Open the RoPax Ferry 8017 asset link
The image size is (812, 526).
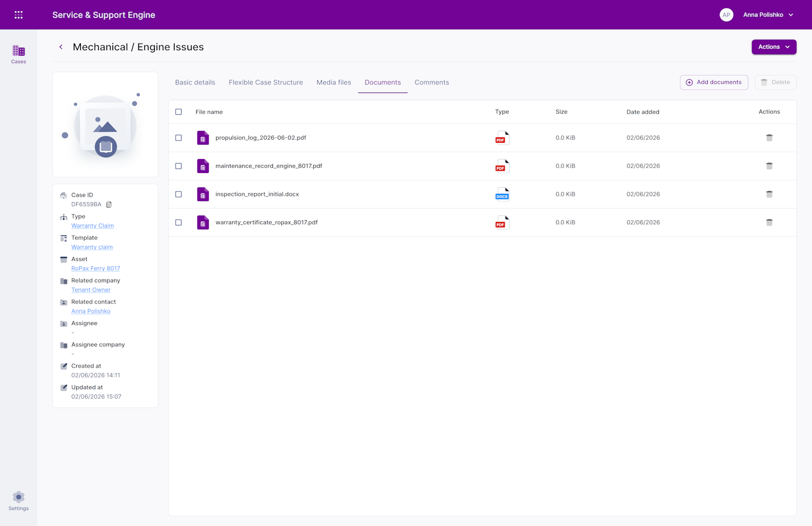pos(95,269)
